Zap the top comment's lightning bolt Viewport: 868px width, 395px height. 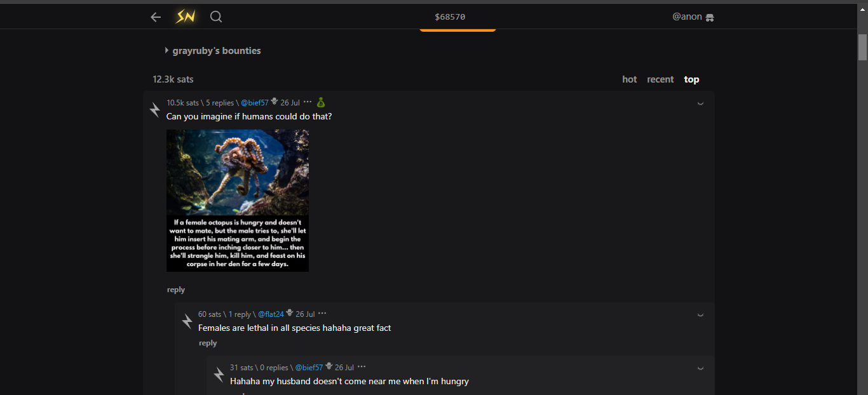click(155, 110)
